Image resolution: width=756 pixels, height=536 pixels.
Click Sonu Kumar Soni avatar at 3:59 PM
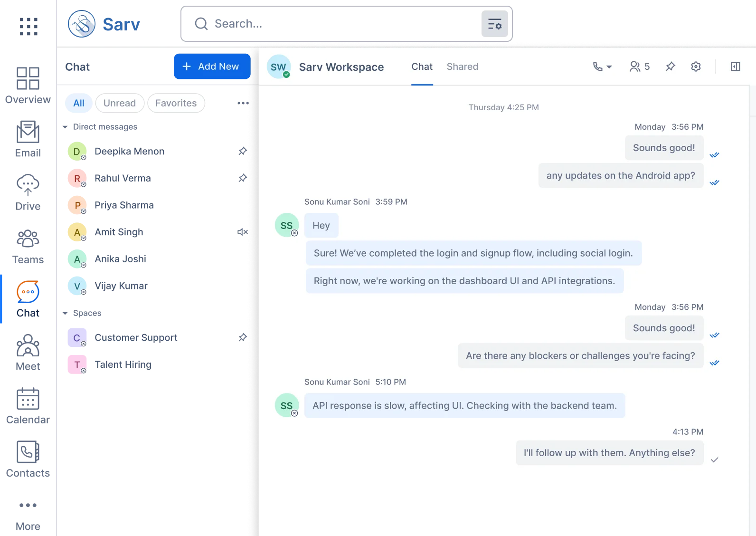[x=287, y=225]
